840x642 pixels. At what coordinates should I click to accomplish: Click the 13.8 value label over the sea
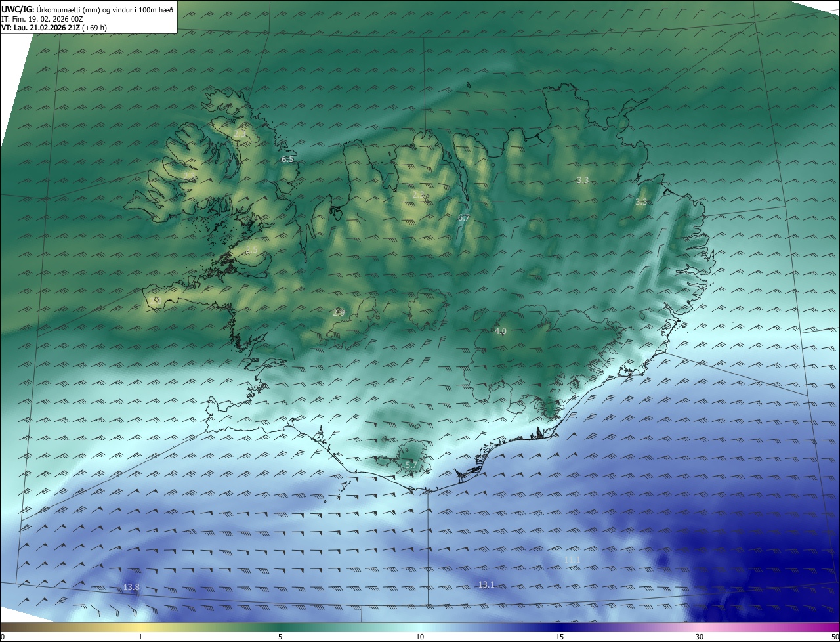click(x=131, y=587)
